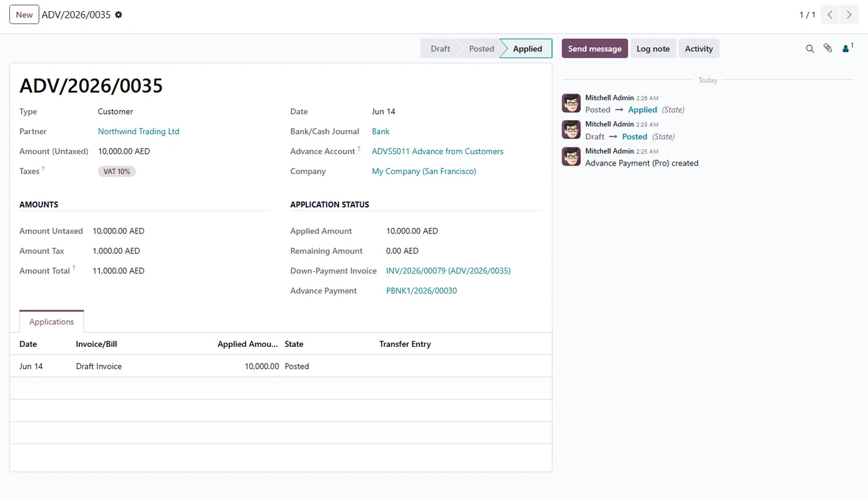Screen dimensions: 868x498
Task: Click Amount (Untaxed) value 10,000.00 AED
Action: tap(124, 151)
